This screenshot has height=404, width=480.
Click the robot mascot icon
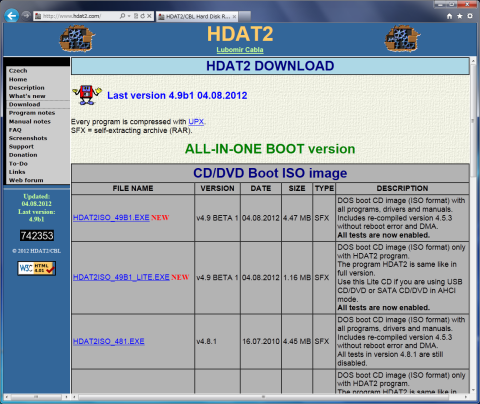(x=87, y=95)
